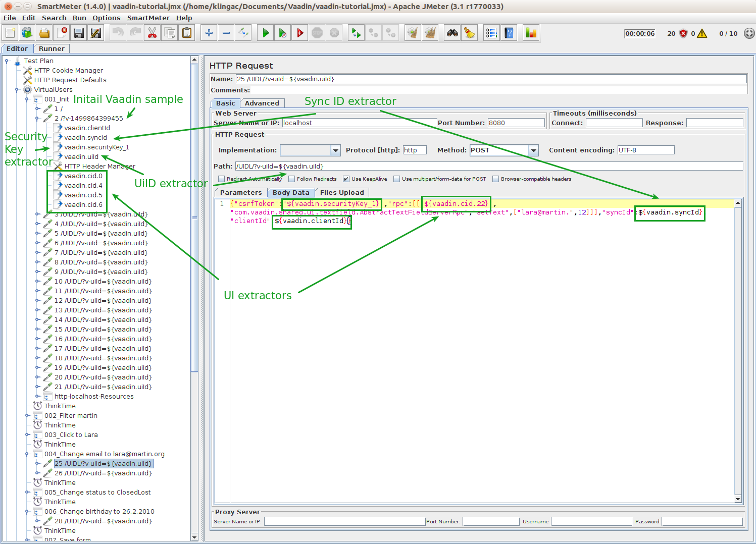Click the Path input field

[x=489, y=167]
